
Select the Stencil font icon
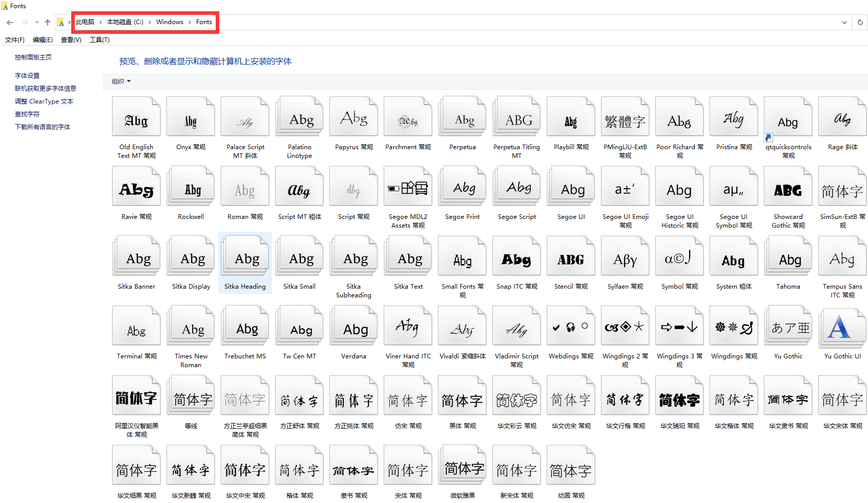pyautogui.click(x=571, y=256)
